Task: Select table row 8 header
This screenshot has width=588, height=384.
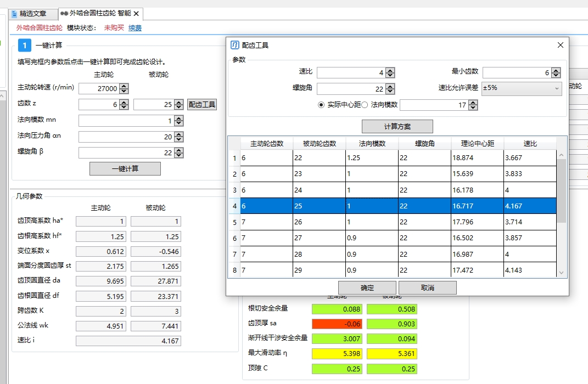Action: coord(234,270)
